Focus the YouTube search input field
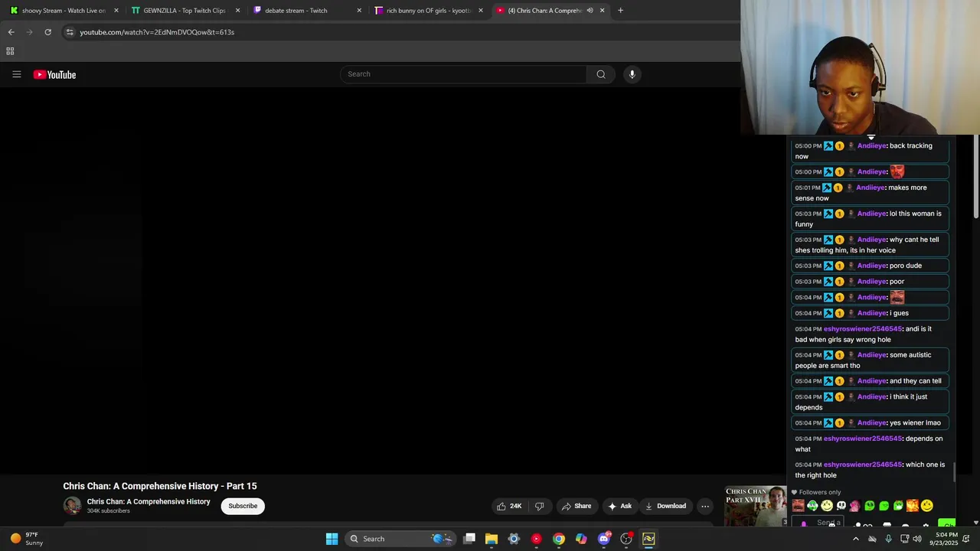 click(x=463, y=74)
